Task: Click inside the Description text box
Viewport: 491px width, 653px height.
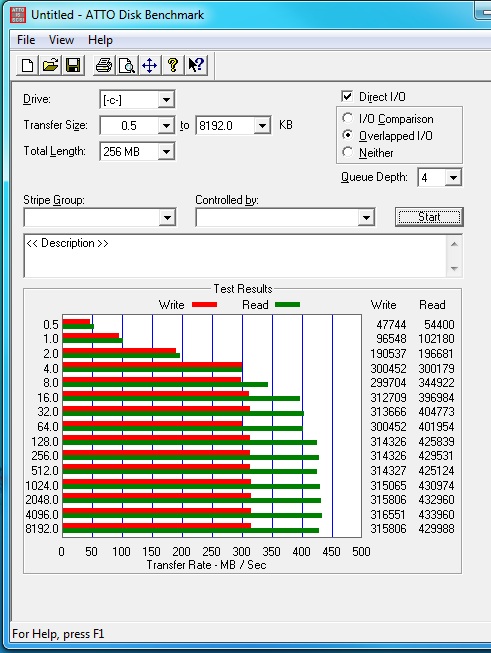Action: [x=235, y=256]
